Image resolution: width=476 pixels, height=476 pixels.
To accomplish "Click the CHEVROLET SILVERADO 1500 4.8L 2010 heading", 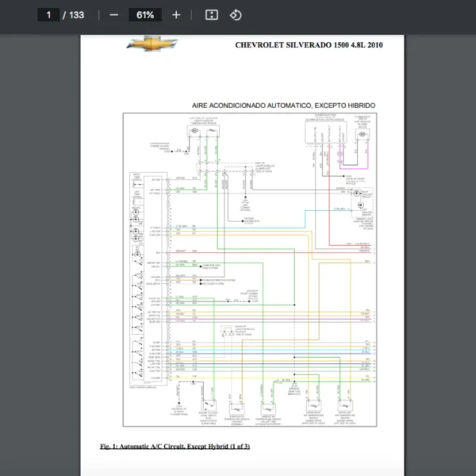I will [x=309, y=45].
